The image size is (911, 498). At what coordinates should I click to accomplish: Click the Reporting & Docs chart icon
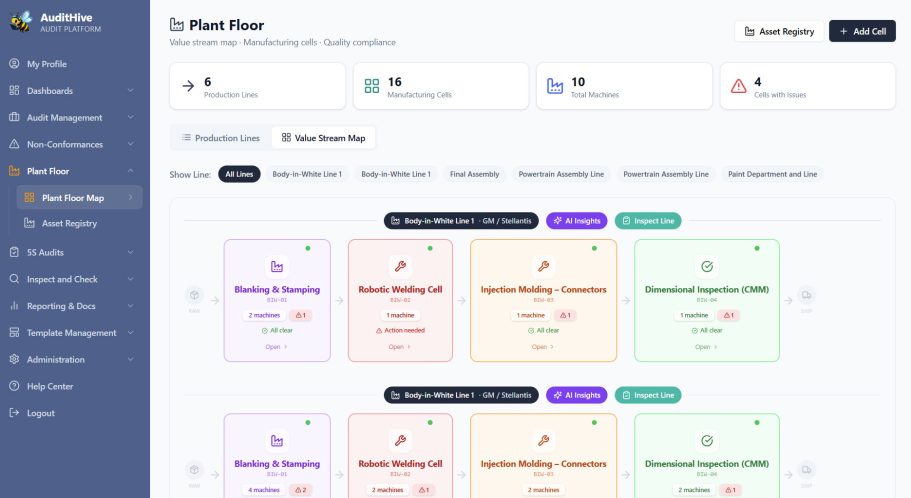pyautogui.click(x=15, y=306)
